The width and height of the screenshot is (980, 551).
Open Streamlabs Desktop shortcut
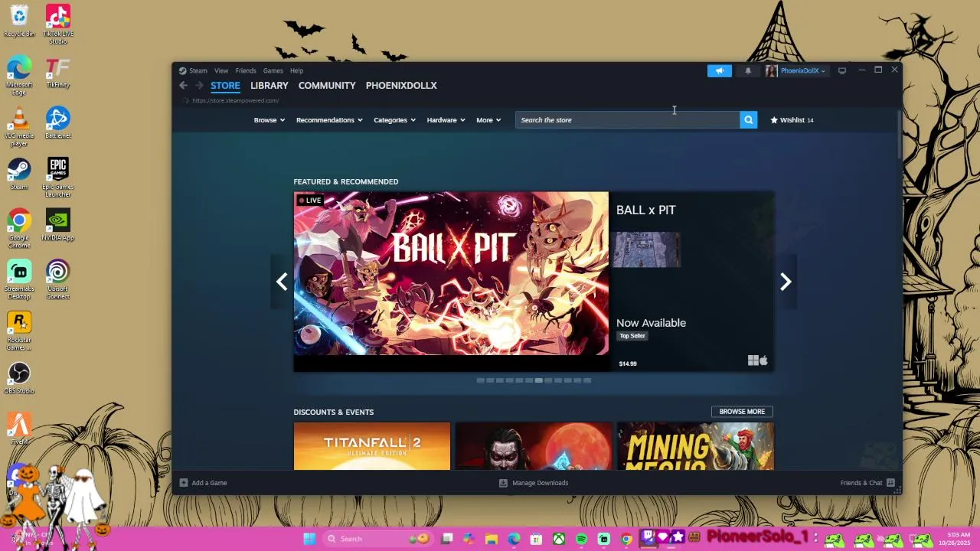tap(19, 279)
